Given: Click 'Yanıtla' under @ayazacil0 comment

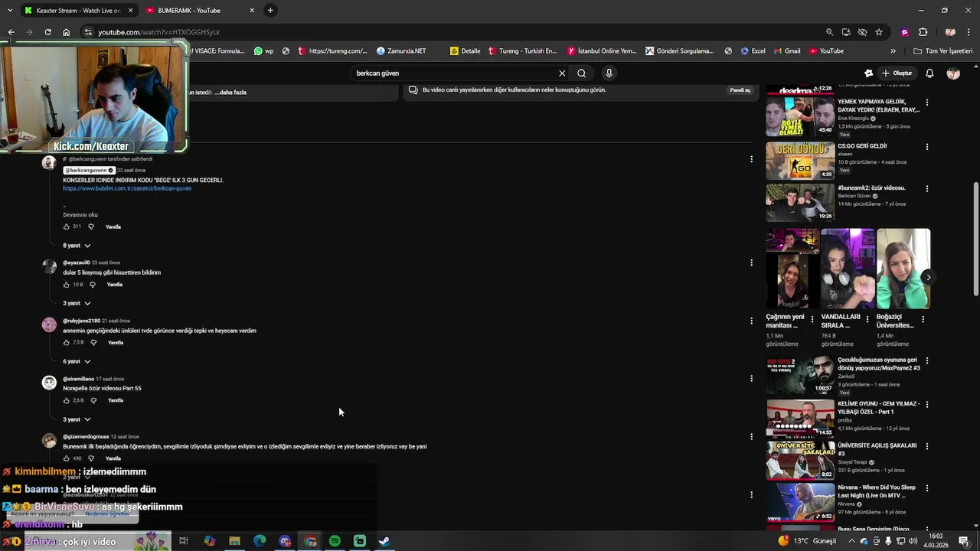Looking at the screenshot, I should tap(115, 285).
